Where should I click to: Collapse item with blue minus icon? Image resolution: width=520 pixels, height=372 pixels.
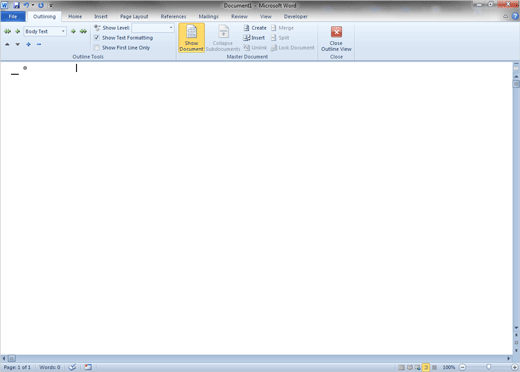39,44
